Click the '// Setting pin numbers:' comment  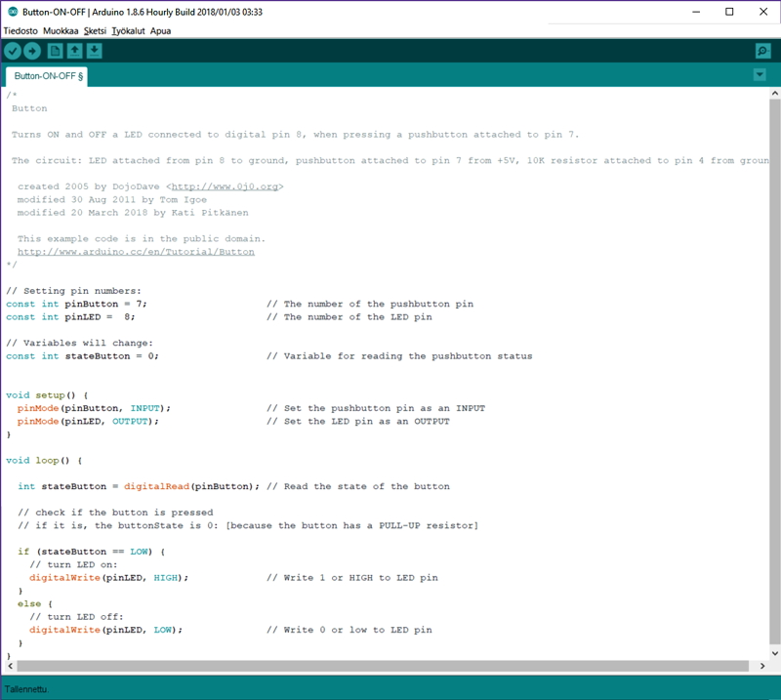coord(74,291)
